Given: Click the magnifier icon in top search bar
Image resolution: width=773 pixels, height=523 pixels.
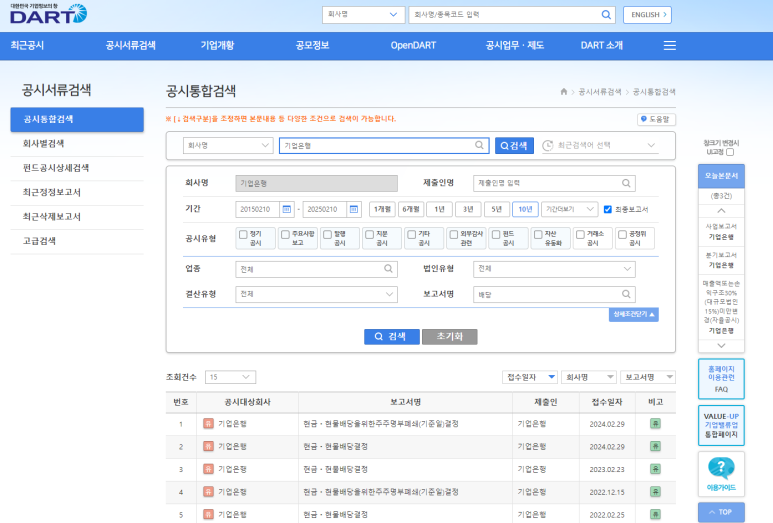Looking at the screenshot, I should point(606,15).
